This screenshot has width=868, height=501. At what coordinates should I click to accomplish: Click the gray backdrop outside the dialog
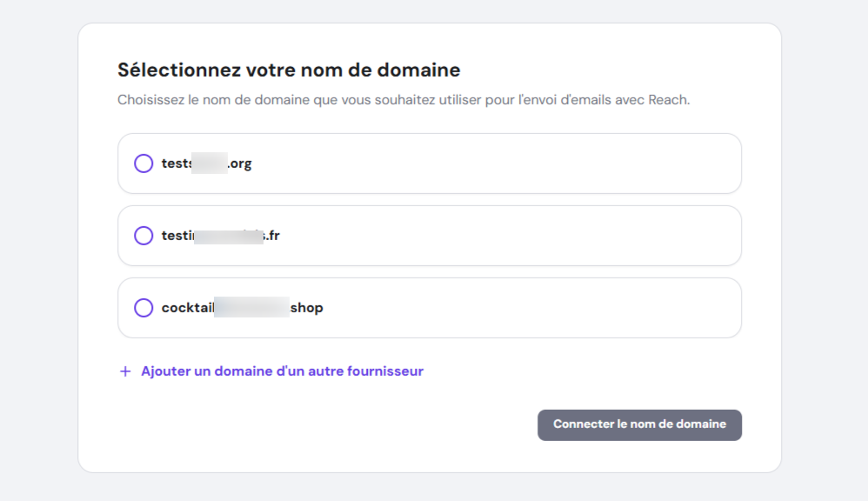point(39,250)
